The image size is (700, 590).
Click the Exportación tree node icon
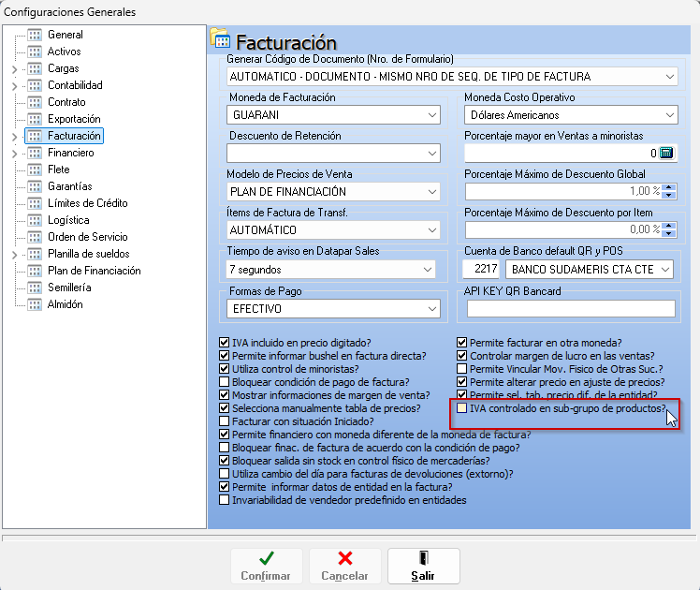tap(35, 119)
